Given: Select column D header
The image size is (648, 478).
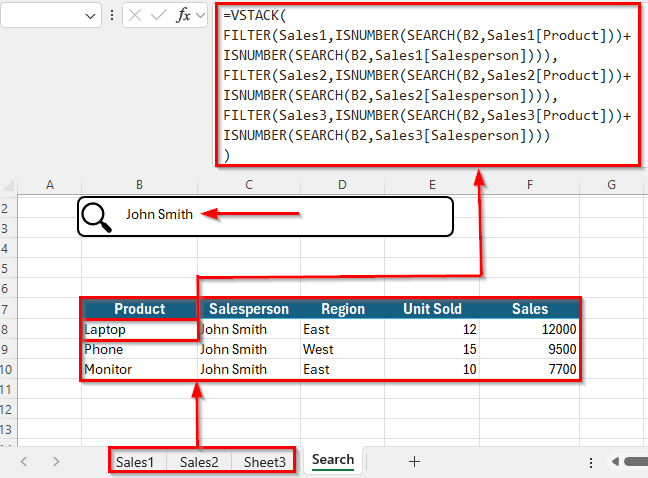Looking at the screenshot, I should 342,185.
